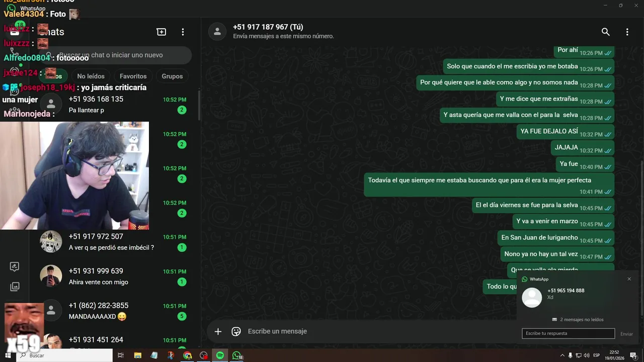Viewport: 644px width, 362px height.
Task: Click the message "En San Juan de lurigancho"
Action: pyautogui.click(x=556, y=238)
